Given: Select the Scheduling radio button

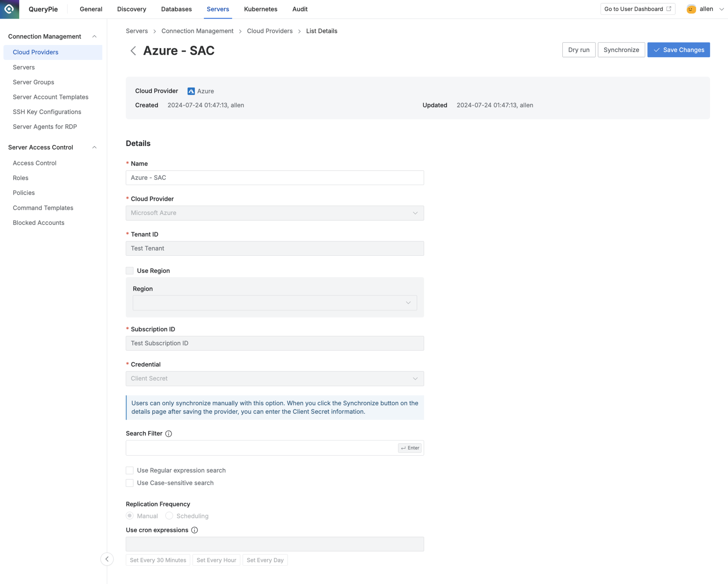Looking at the screenshot, I should point(169,516).
